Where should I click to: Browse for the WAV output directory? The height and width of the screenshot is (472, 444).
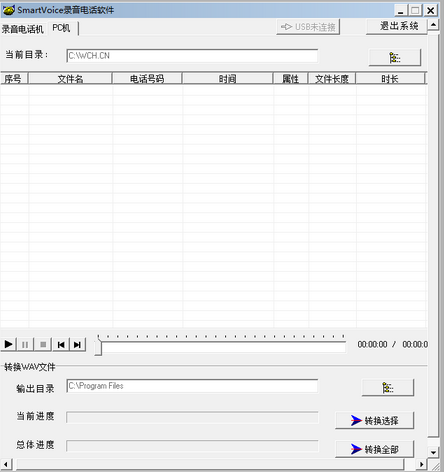click(388, 388)
